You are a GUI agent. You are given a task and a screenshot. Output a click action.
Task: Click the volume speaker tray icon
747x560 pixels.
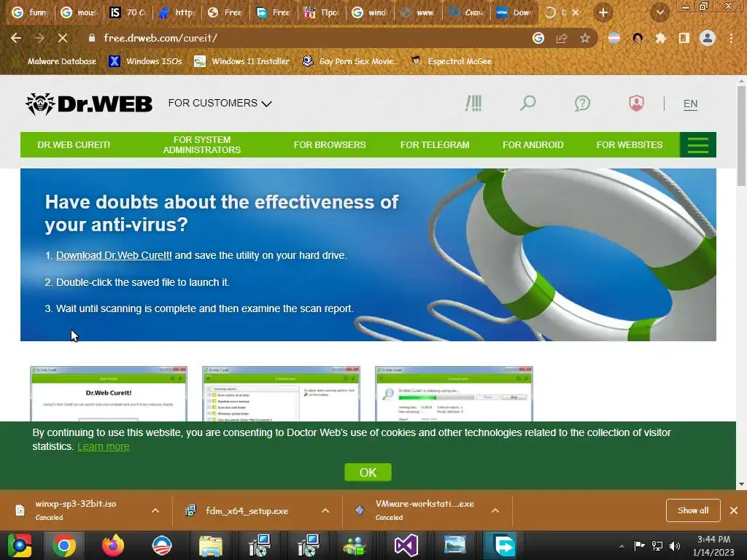pyautogui.click(x=675, y=545)
